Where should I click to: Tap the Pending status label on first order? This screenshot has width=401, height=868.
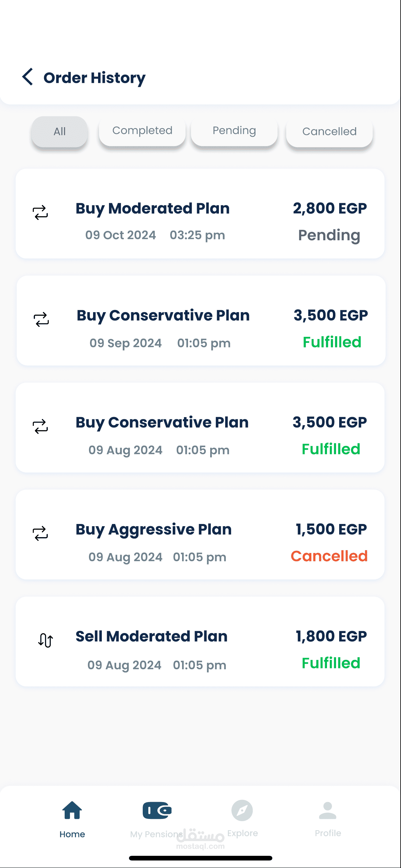[x=329, y=235]
